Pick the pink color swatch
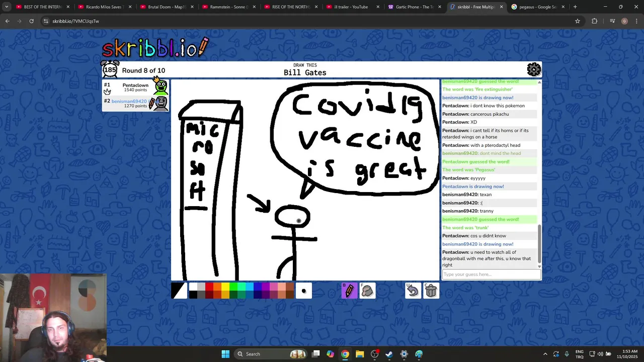644x362 pixels. (274, 287)
